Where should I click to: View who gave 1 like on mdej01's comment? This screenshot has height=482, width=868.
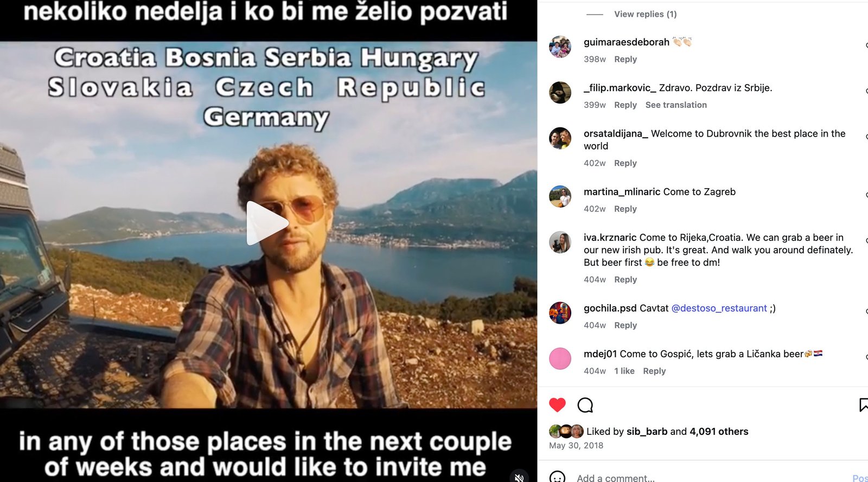click(624, 371)
